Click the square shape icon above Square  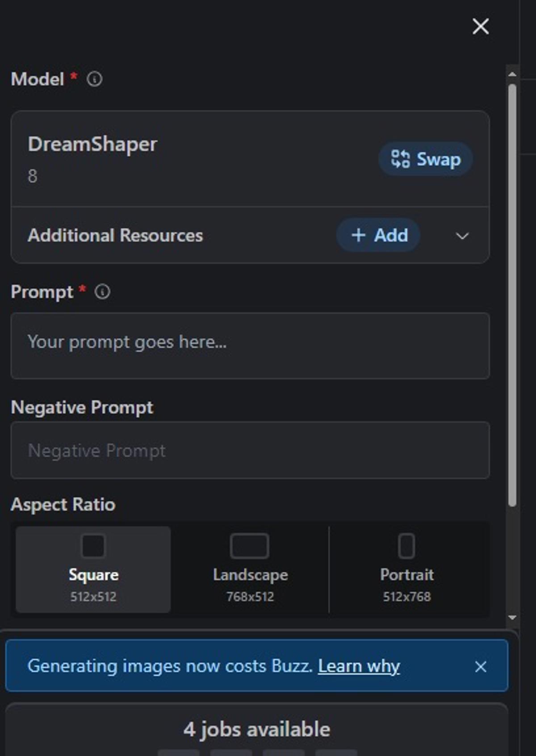(93, 546)
